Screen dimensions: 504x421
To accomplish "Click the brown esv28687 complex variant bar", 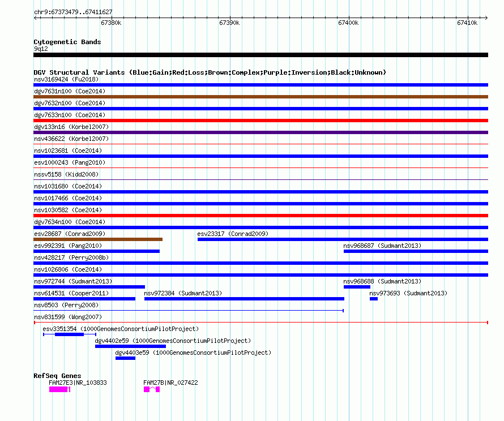I will coord(98,239).
